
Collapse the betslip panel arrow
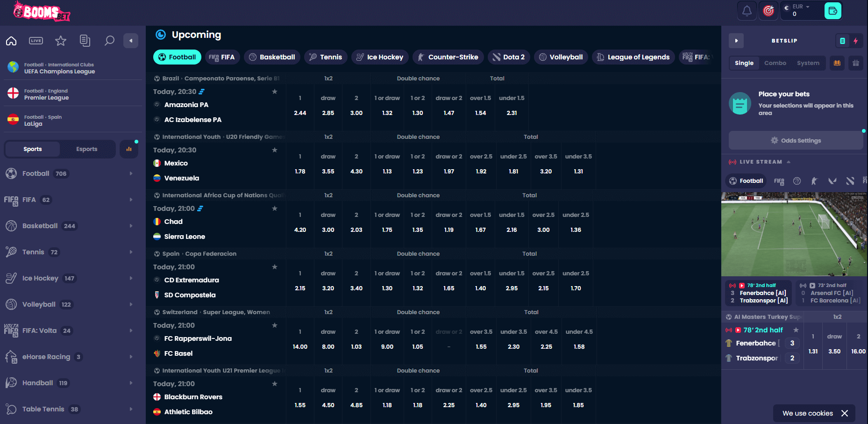736,41
